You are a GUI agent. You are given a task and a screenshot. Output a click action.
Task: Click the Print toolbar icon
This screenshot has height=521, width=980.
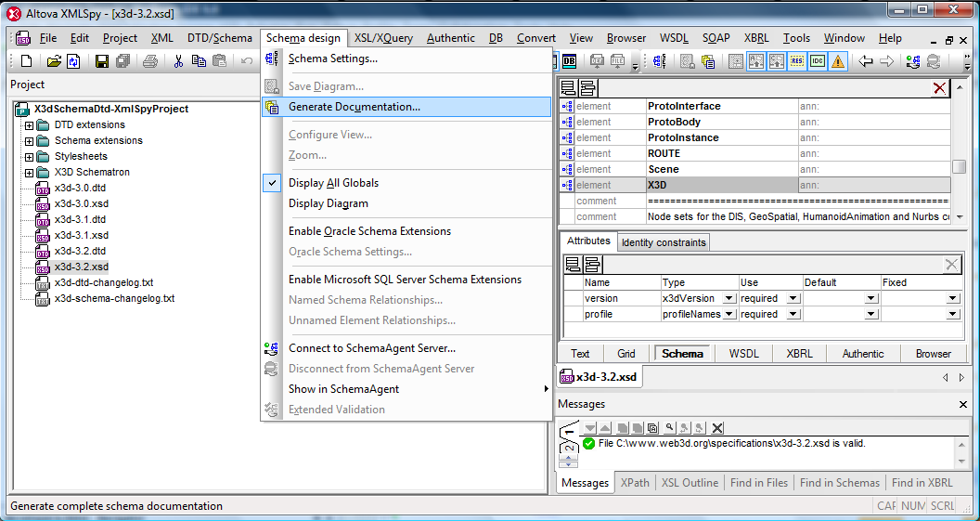[149, 61]
